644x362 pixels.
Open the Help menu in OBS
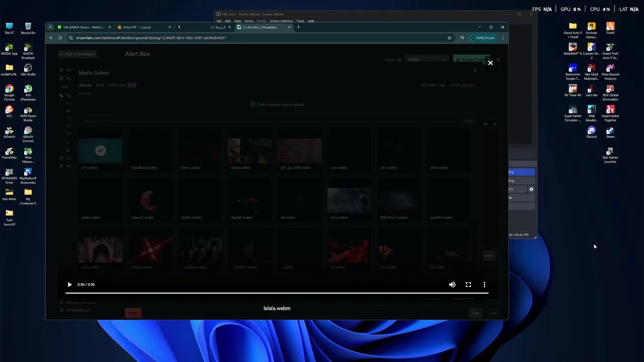(311, 21)
